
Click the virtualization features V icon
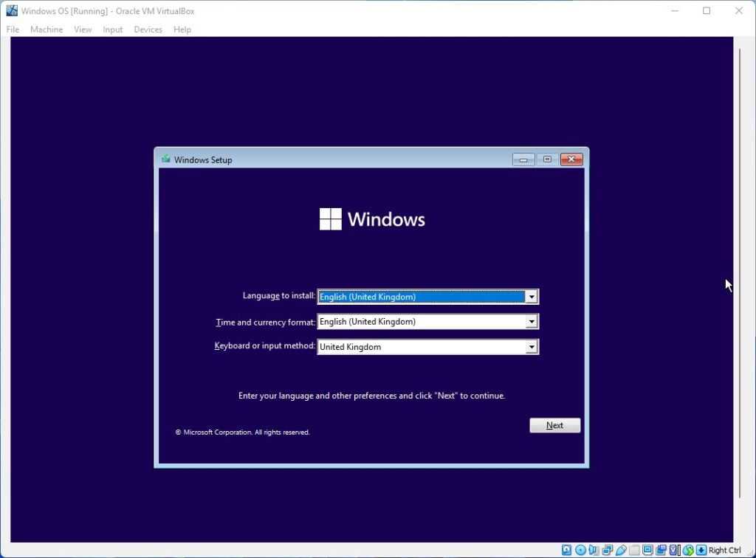coord(675,550)
